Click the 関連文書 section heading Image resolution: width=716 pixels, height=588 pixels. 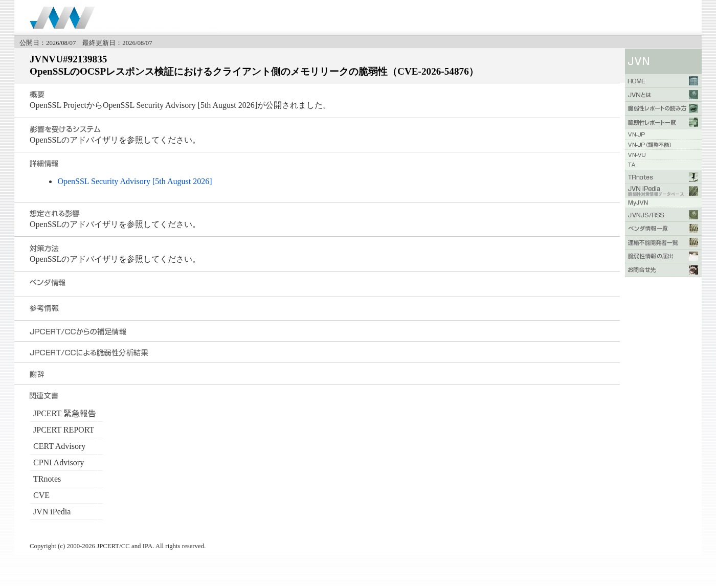point(44,396)
